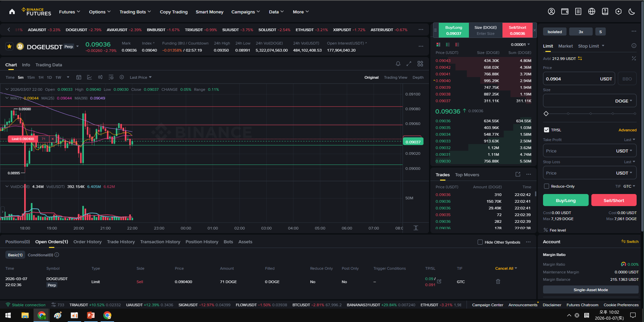Select the 15m timeframe
This screenshot has height=322, width=644.
[31, 77]
